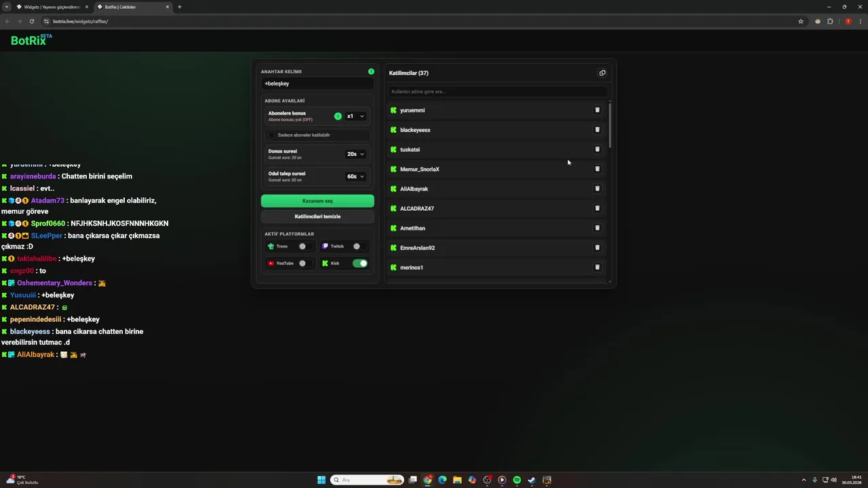This screenshot has height=488, width=868.
Task: Click chat username arayisneburda
Action: coord(33,176)
